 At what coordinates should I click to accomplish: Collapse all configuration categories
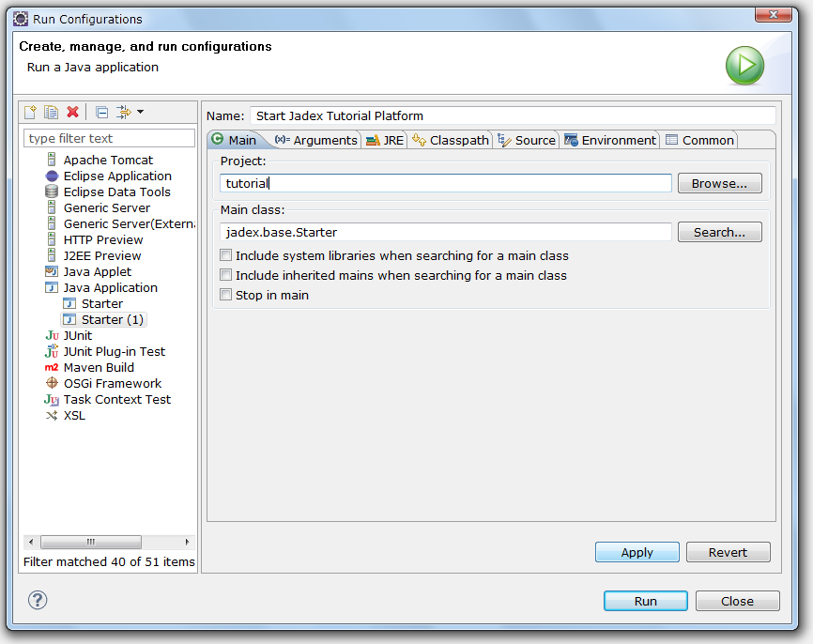pyautogui.click(x=101, y=112)
